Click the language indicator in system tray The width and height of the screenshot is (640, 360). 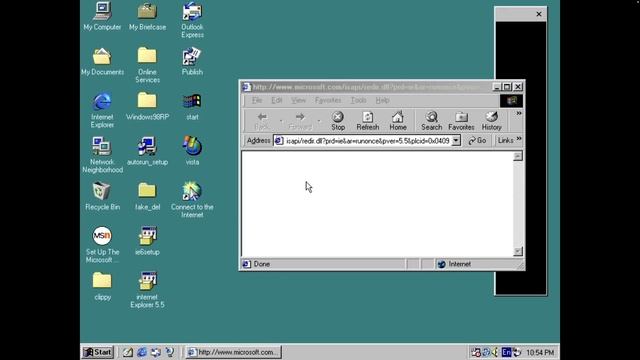(506, 352)
